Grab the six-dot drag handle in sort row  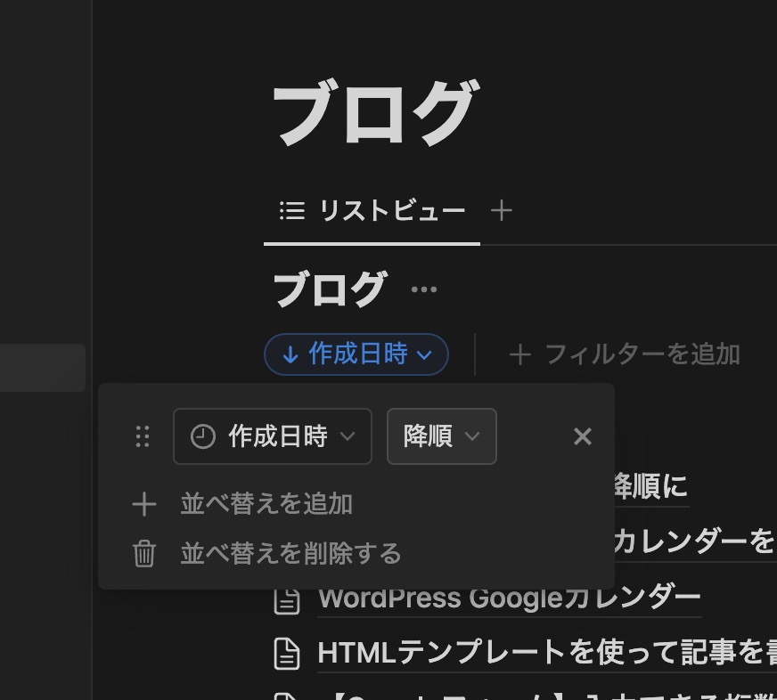[x=143, y=436]
